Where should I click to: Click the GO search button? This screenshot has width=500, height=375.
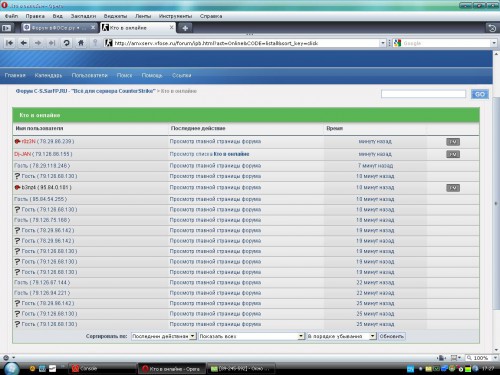(x=480, y=94)
